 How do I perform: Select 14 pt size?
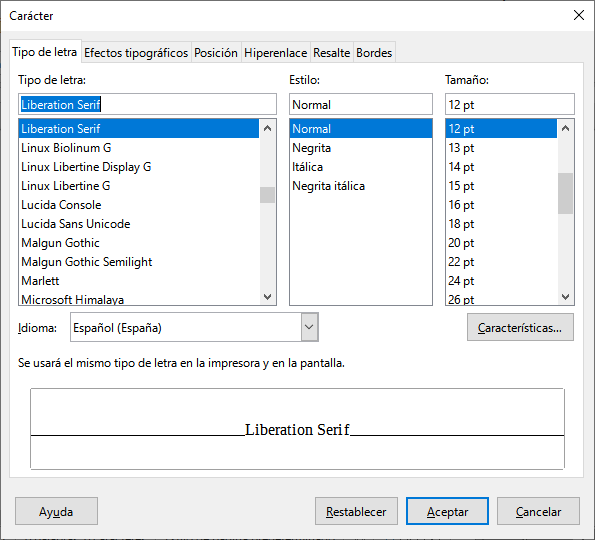501,167
